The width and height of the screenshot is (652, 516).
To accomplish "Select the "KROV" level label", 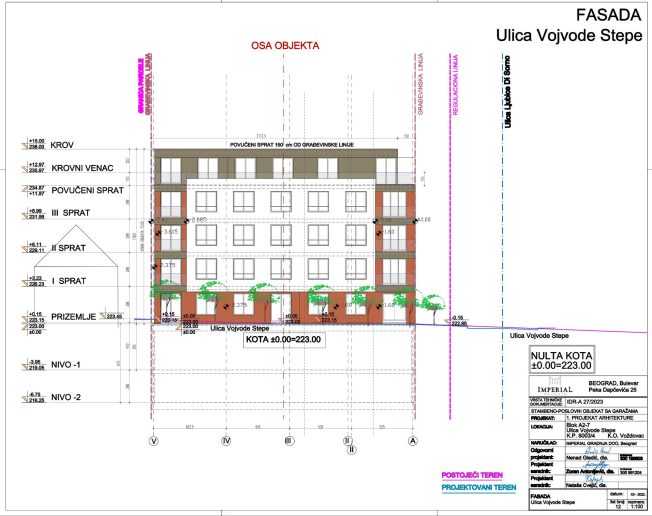I will (x=62, y=145).
